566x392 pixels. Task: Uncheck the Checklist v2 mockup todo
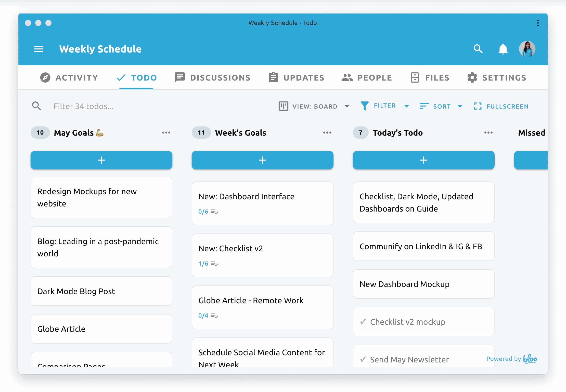(x=363, y=322)
